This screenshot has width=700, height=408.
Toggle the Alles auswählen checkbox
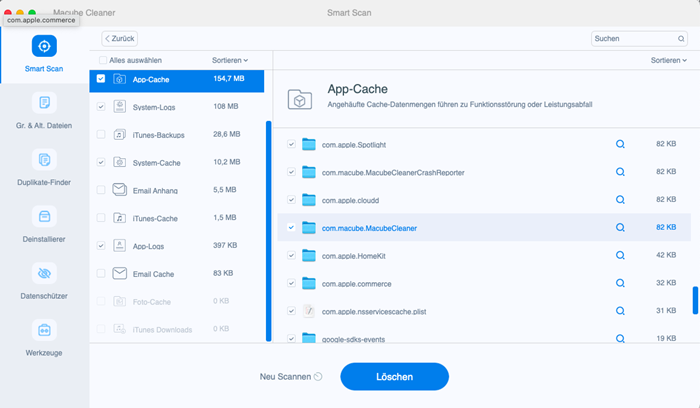click(103, 60)
